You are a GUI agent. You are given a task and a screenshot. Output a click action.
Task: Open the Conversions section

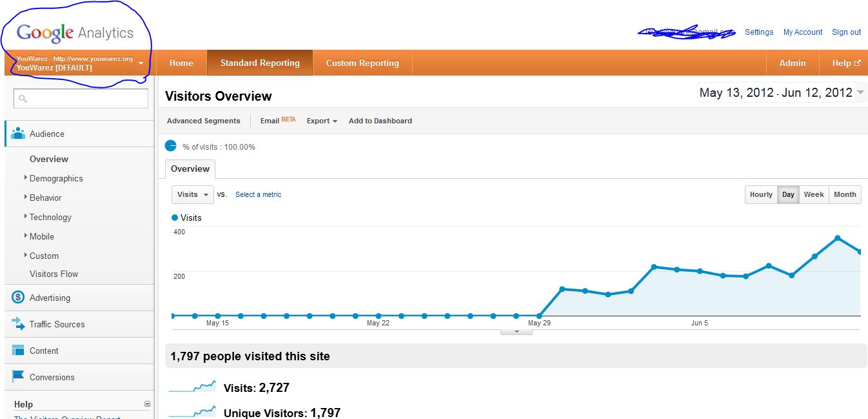pos(52,378)
